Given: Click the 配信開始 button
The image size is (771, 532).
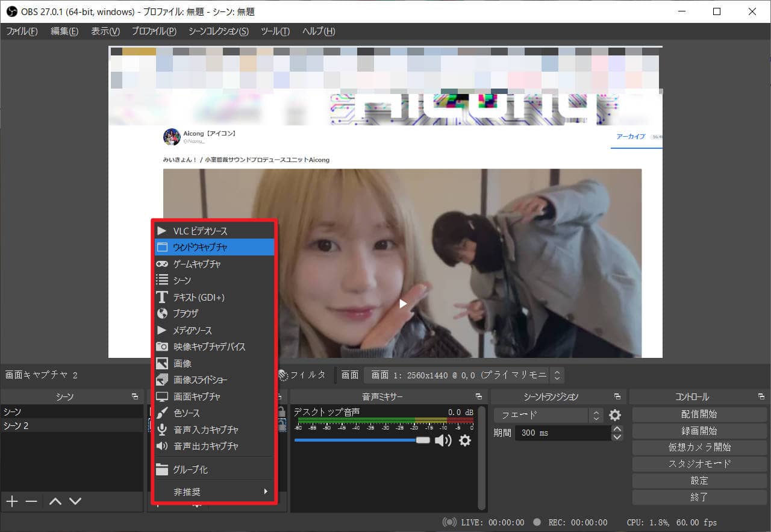Looking at the screenshot, I should click(x=699, y=415).
